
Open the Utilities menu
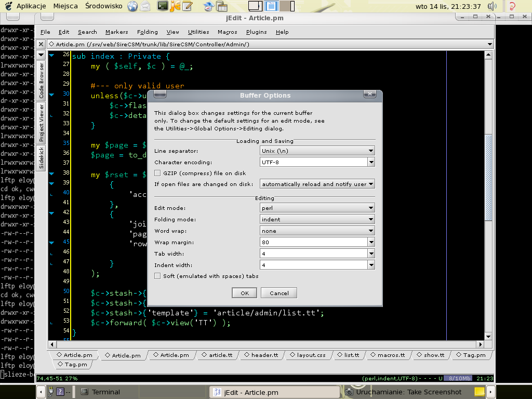click(x=198, y=32)
